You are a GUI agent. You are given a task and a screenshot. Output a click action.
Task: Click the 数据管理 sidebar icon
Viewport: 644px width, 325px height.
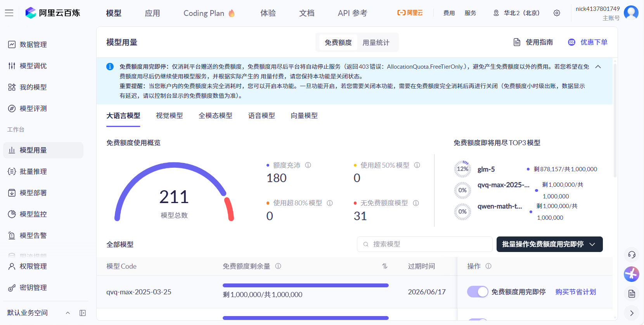(12, 45)
